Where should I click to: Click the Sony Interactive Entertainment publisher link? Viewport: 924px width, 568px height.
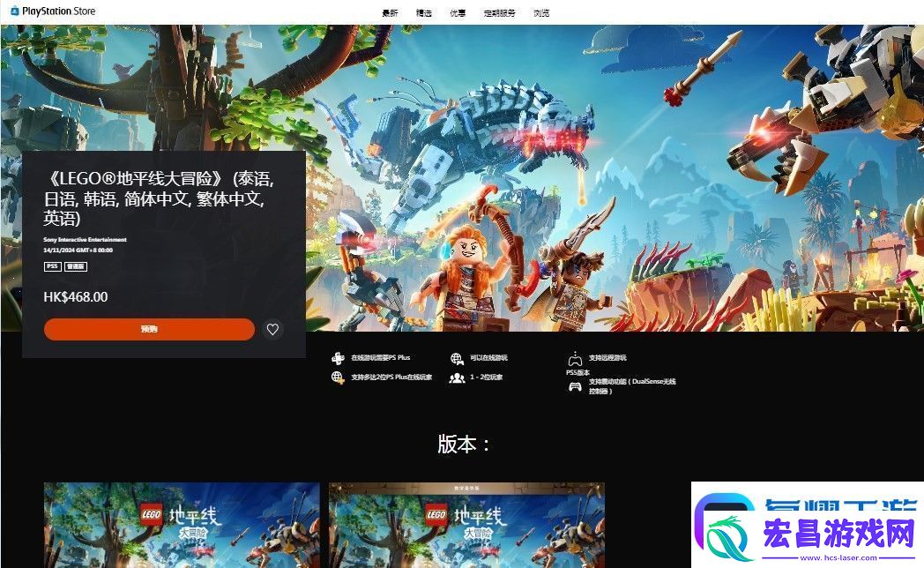click(x=85, y=239)
